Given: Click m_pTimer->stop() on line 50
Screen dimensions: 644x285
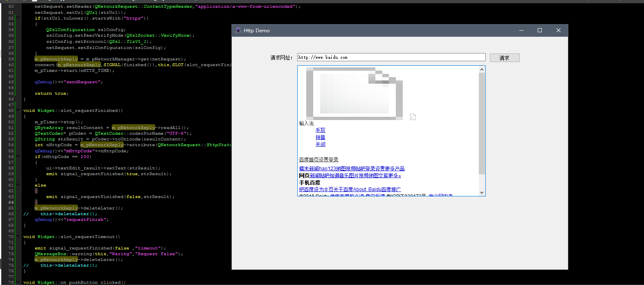Looking at the screenshot, I should tap(59, 122).
